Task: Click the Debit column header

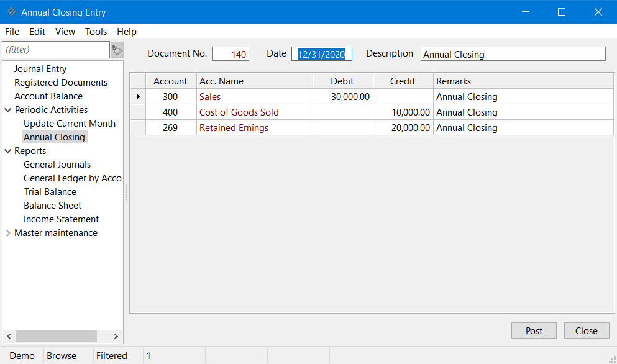Action: pyautogui.click(x=342, y=81)
